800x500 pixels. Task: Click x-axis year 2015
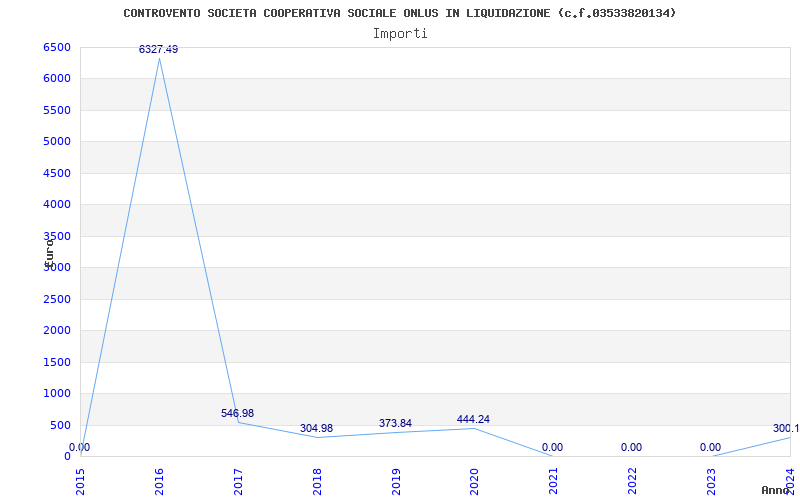pyautogui.click(x=80, y=481)
